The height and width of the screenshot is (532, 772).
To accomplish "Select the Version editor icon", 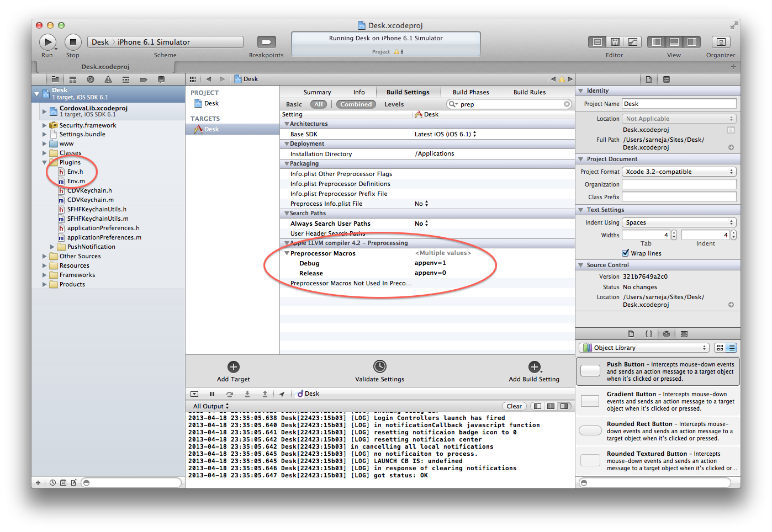I will [632, 42].
